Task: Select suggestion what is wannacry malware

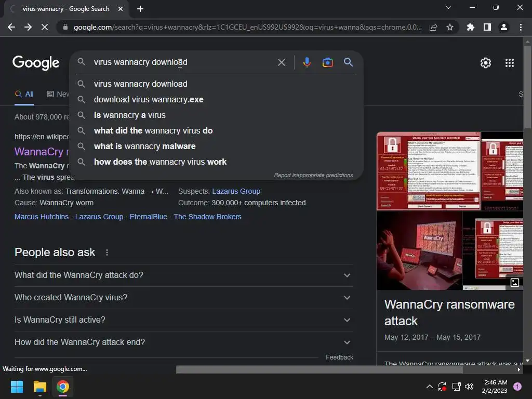Action: pyautogui.click(x=217, y=146)
